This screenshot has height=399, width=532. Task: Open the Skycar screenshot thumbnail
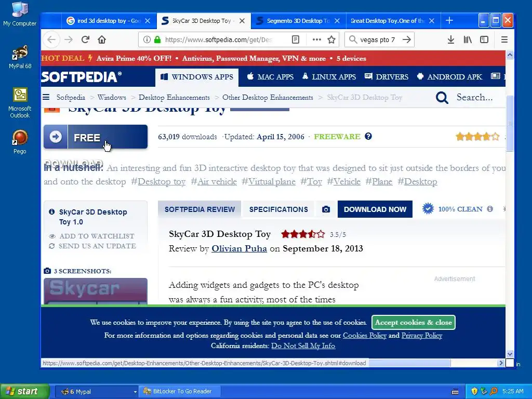96,291
